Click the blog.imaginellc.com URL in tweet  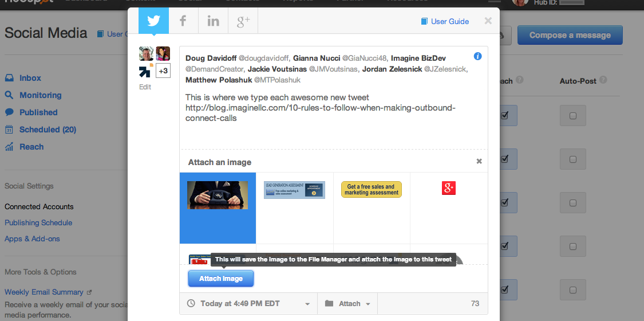[x=321, y=113]
